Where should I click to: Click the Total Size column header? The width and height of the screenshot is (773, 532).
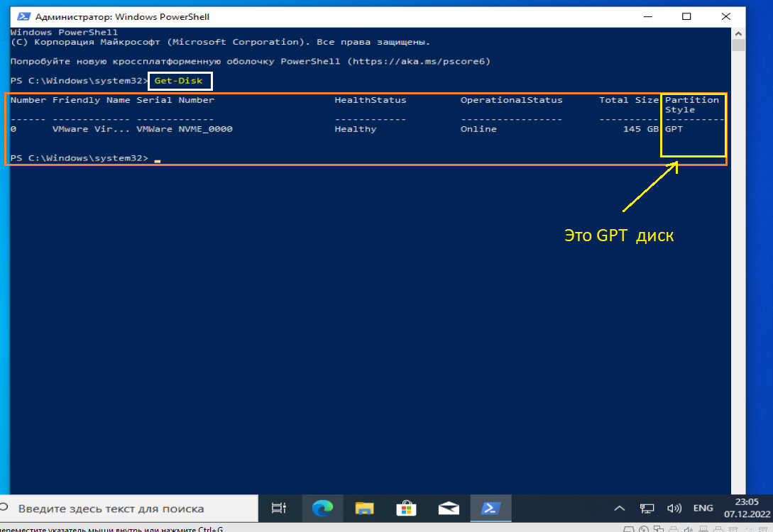(x=629, y=100)
